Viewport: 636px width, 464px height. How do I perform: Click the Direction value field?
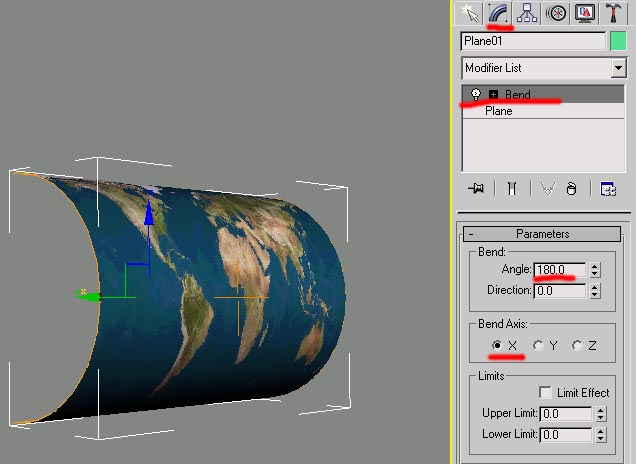tap(559, 290)
